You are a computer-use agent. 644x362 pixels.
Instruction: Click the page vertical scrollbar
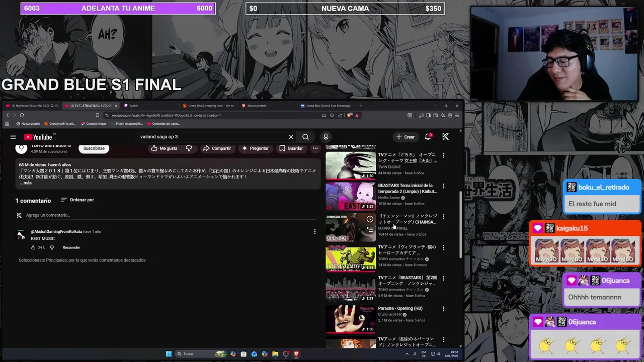click(459, 225)
